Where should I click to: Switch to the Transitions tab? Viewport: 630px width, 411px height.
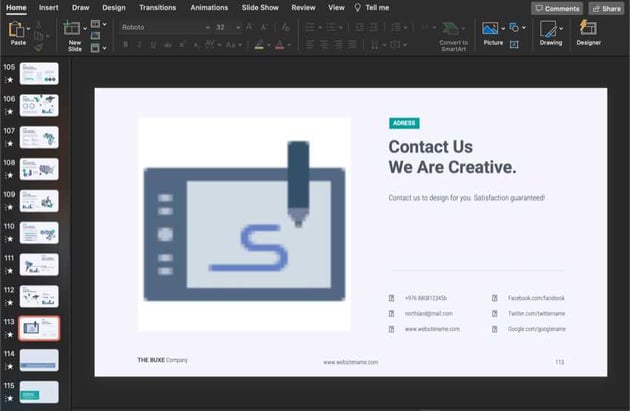(x=158, y=7)
